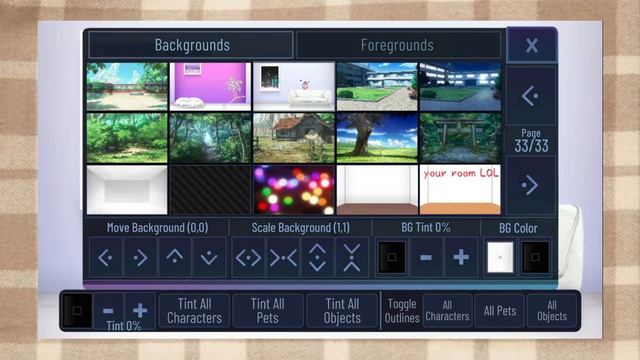
Task: Go to the next background page
Action: (x=531, y=185)
